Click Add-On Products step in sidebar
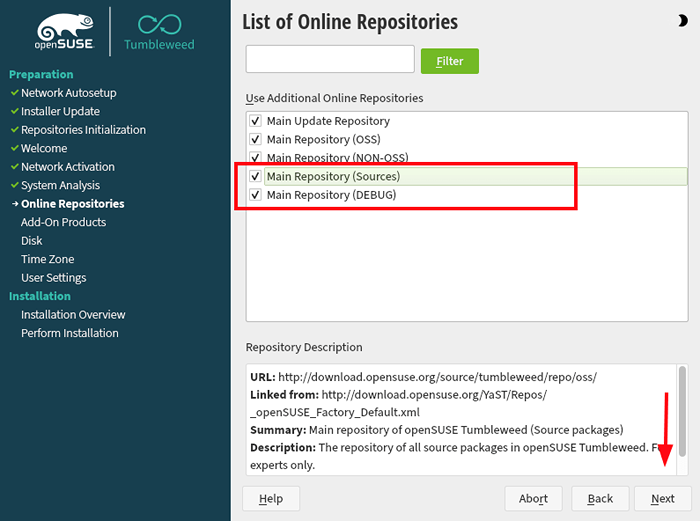 (63, 222)
